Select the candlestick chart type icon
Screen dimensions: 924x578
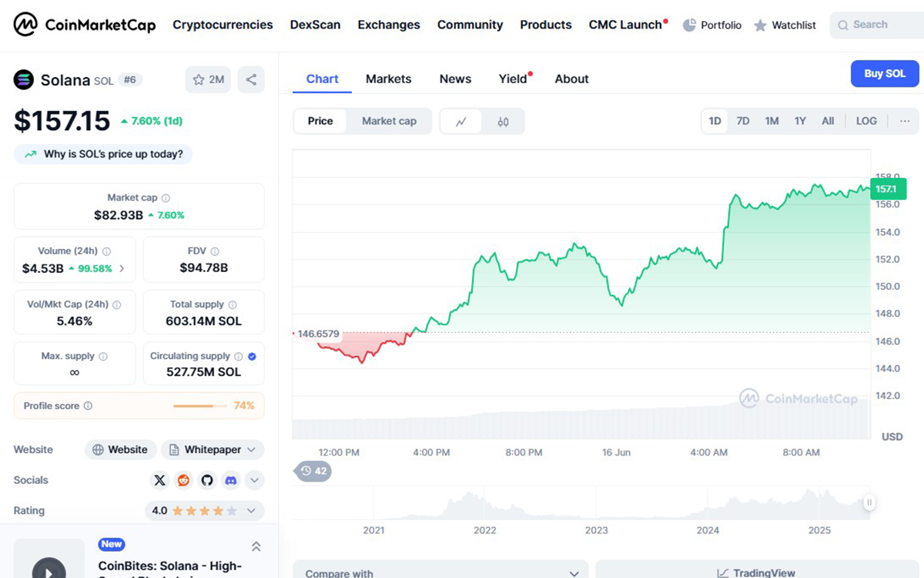(x=504, y=121)
